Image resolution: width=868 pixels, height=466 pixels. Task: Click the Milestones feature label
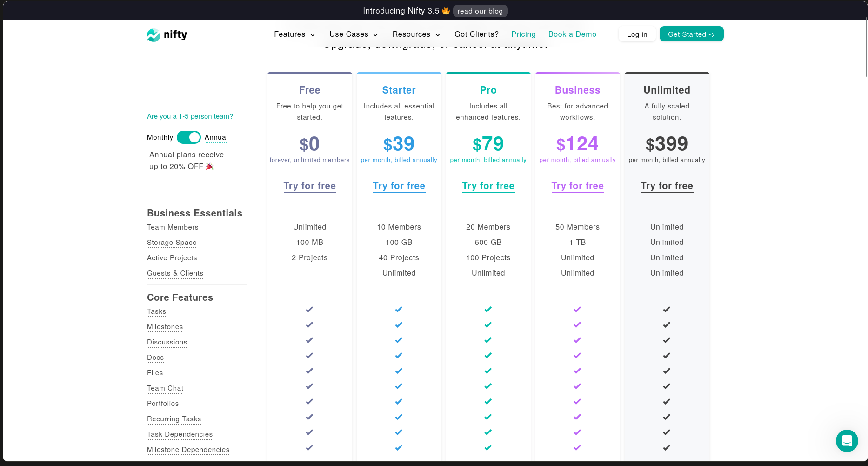165,327
